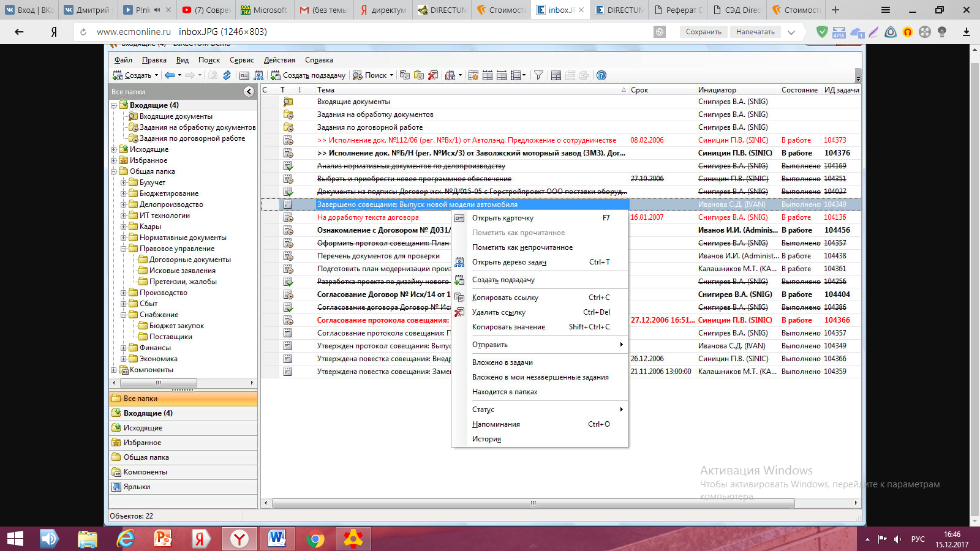Click the red delete link toolbar icon

tap(433, 75)
